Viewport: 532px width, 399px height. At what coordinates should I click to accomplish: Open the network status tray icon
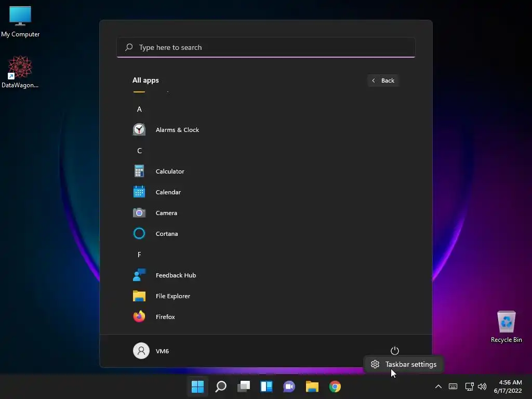coord(469,386)
